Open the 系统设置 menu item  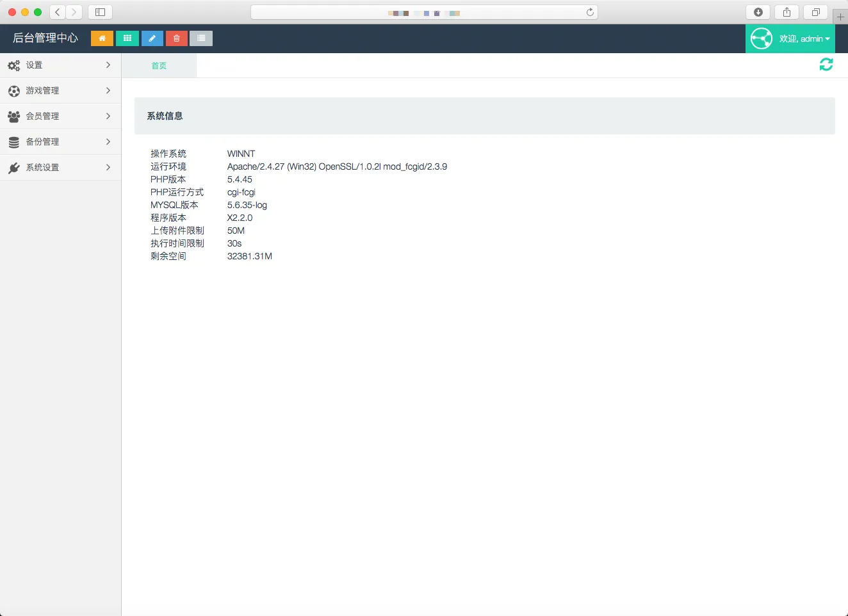(60, 168)
